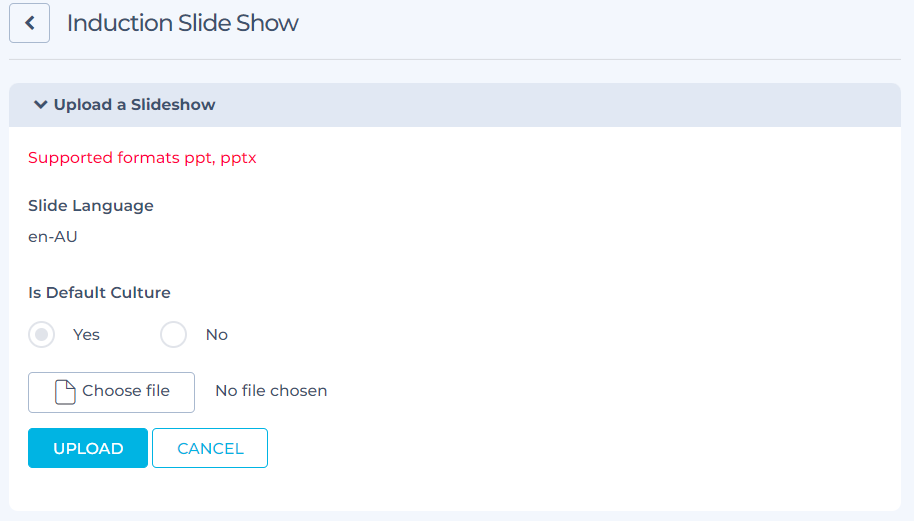Collapse the Upload a Slideshow chevron
The image size is (914, 521).
[40, 105]
